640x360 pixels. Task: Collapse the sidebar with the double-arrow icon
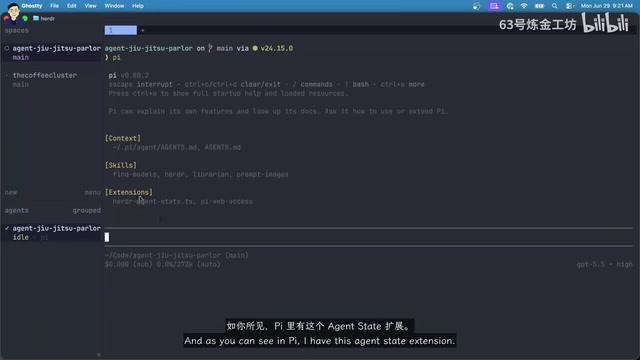coord(98,355)
